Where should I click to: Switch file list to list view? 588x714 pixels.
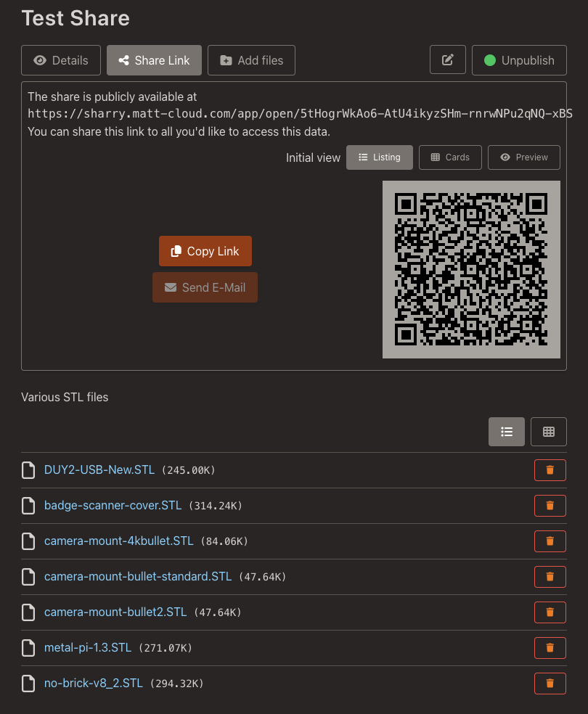[507, 432]
